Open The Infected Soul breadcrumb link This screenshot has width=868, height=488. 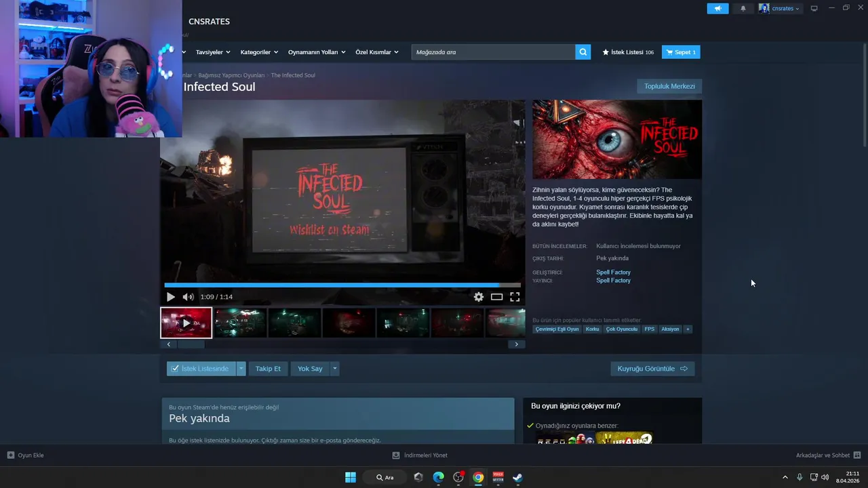(x=293, y=75)
